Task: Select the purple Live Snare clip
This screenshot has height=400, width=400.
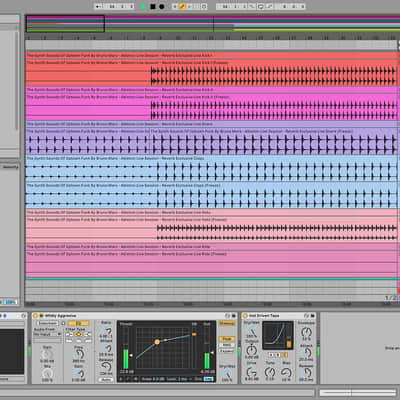Action: [212, 138]
